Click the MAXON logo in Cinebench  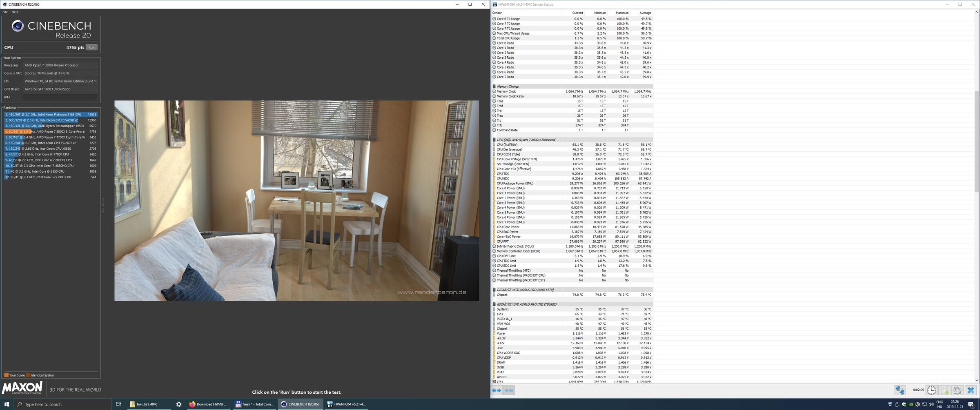22,388
